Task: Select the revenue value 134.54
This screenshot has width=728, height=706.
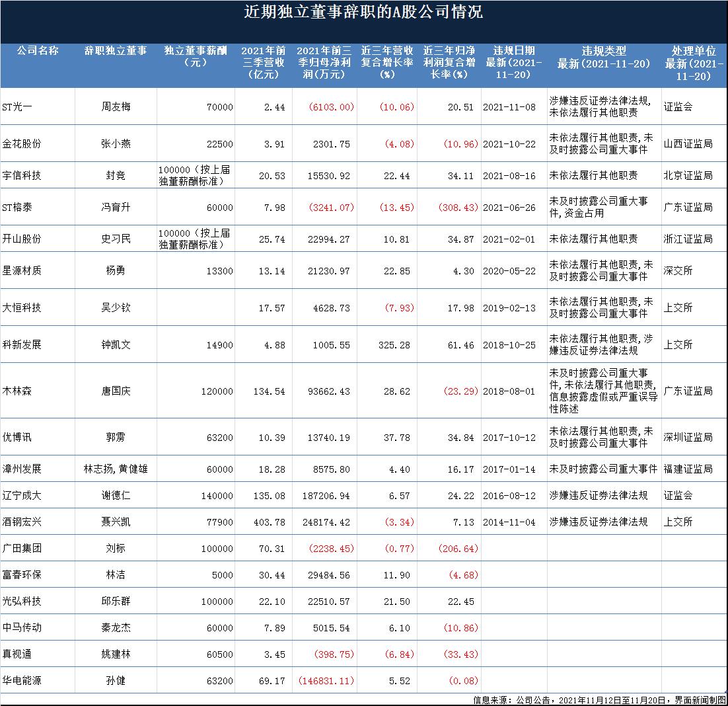Action: (270, 391)
